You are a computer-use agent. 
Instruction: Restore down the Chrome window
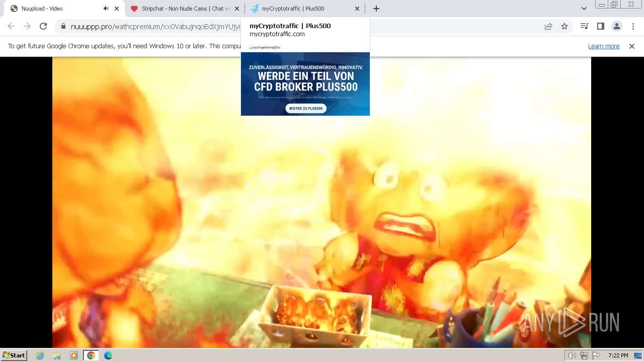pos(614,5)
